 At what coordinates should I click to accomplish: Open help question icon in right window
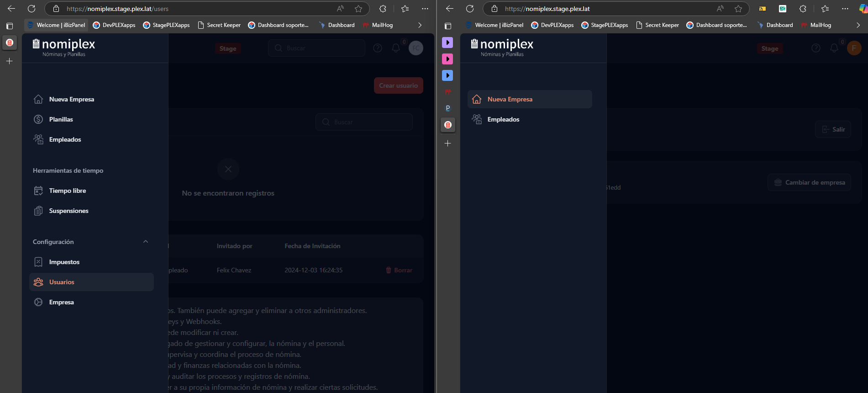[816, 48]
